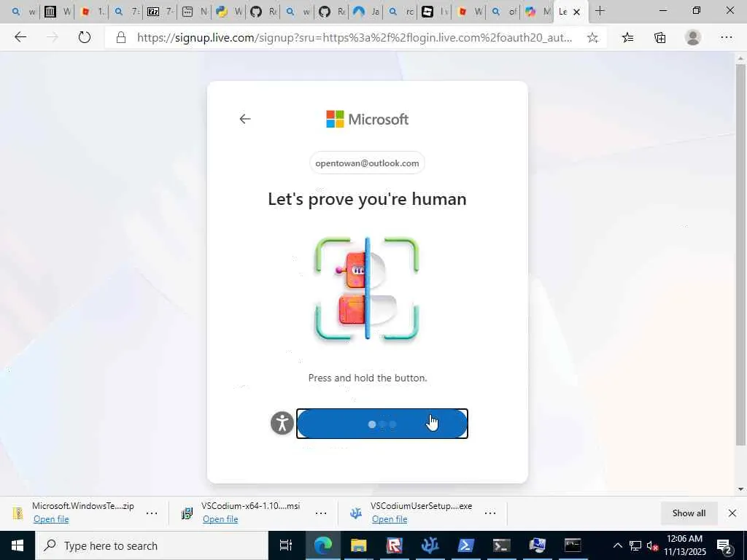Image resolution: width=747 pixels, height=560 pixels.
Task: Open Roblox Studio taskbar icon
Action: click(x=394, y=545)
